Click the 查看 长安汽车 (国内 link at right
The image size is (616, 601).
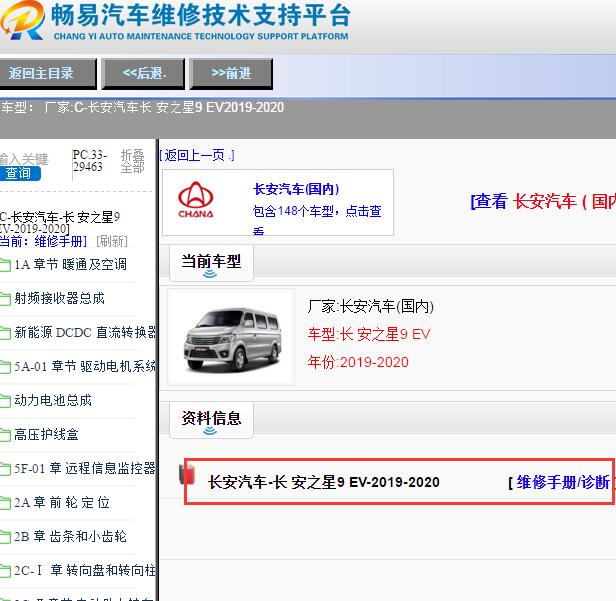(x=543, y=202)
